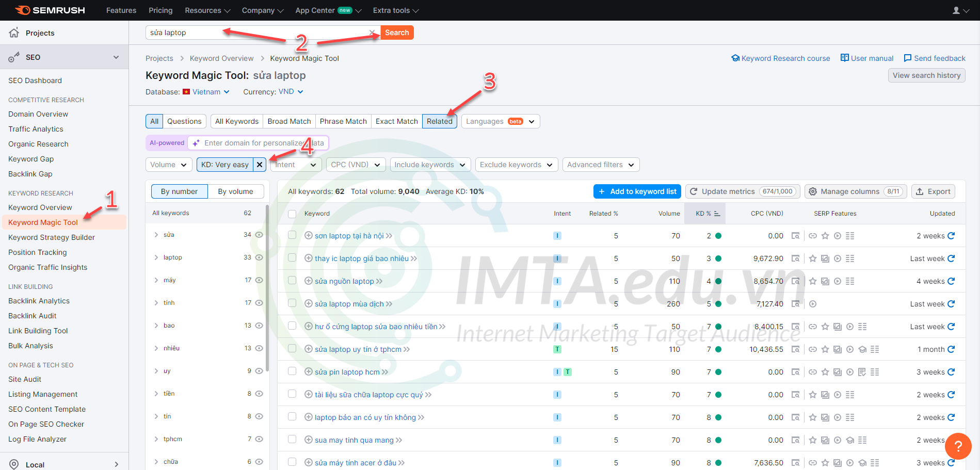
Task: Check the box for 'sơn laptop tại hà nội'
Action: point(292,235)
